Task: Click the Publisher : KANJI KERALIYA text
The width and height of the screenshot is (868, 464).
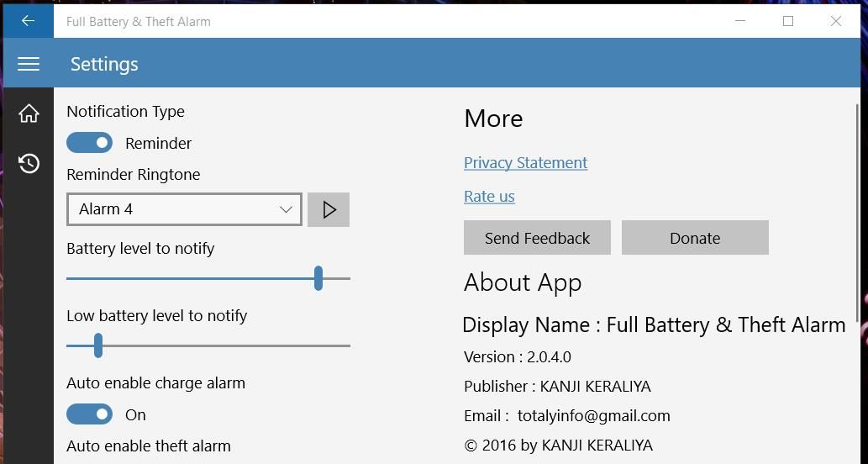Action: click(x=557, y=387)
